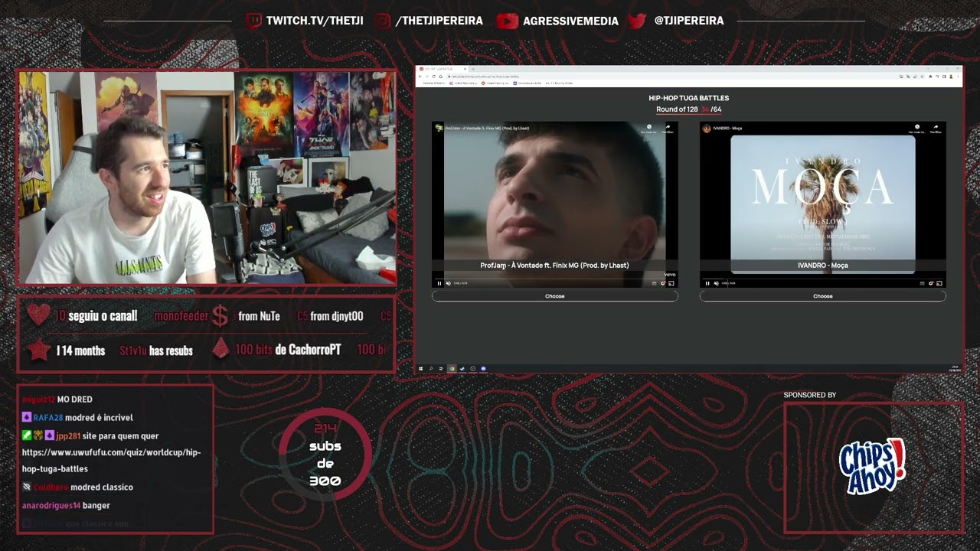Select the HIP-HOP TUGA BATTLES heading
This screenshot has width=980, height=551.
[x=688, y=98]
